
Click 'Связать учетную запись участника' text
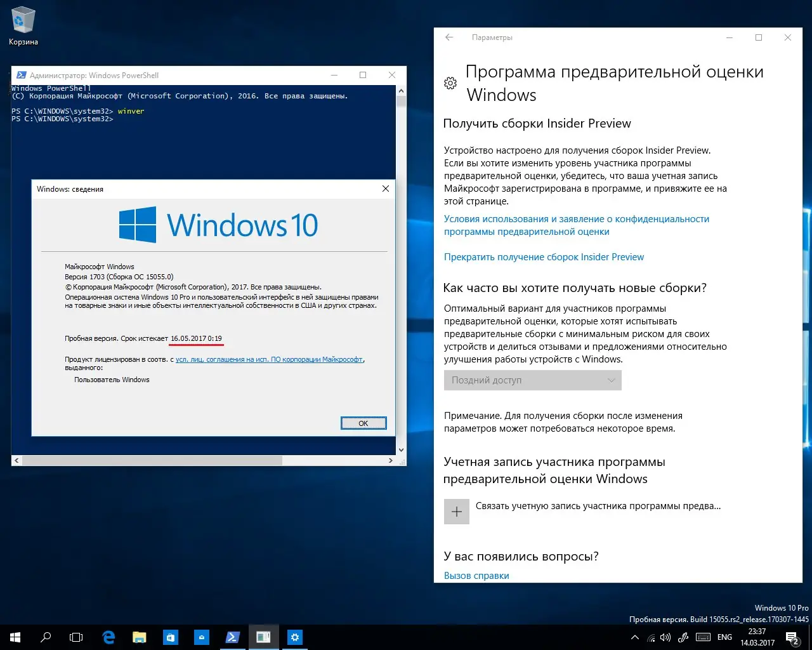(x=598, y=507)
